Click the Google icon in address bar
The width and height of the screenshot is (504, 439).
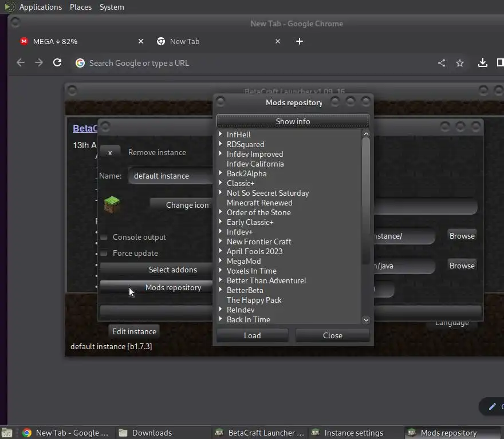pos(80,63)
